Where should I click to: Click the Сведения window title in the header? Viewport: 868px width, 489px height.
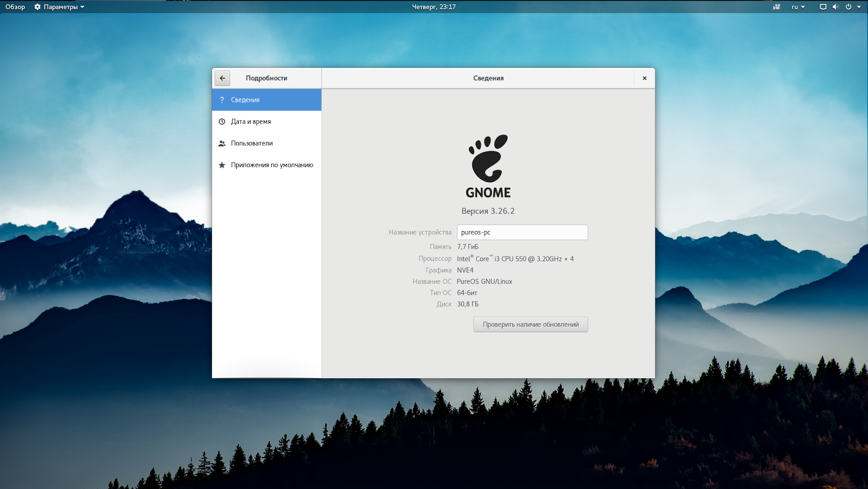[x=488, y=78]
